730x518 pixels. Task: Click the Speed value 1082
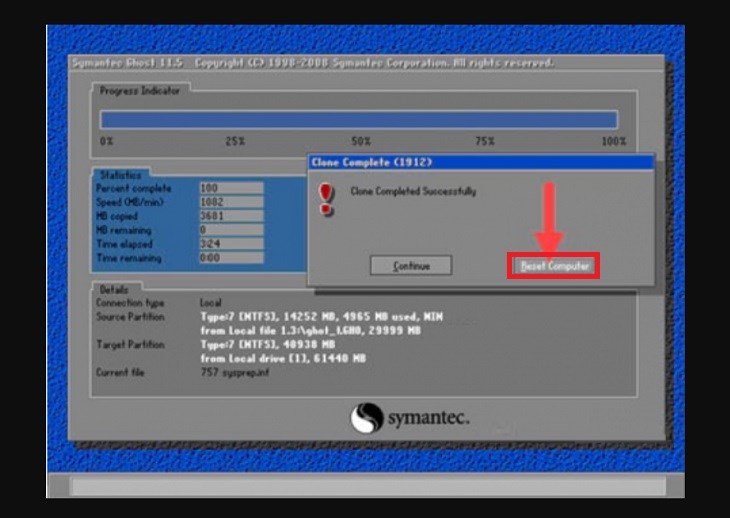point(231,202)
